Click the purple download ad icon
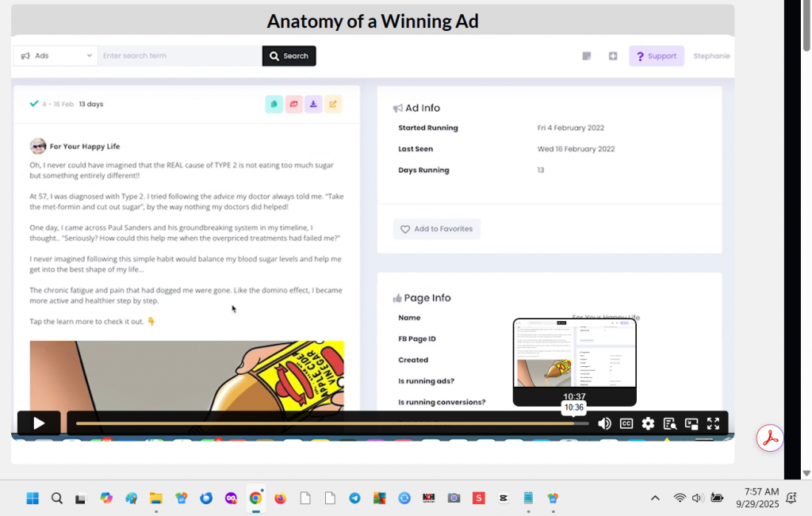 [313, 104]
